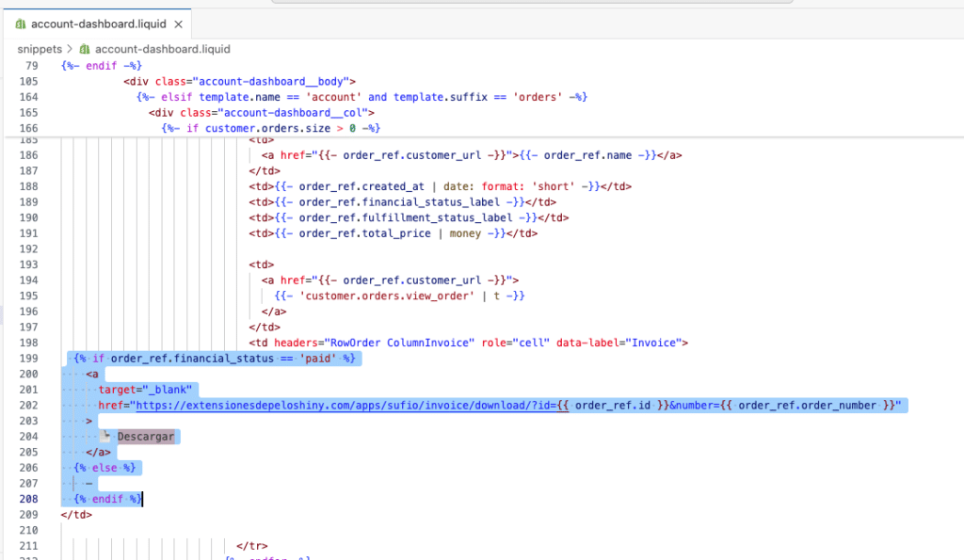Click the breadcrumb chevron after snippets
Screen dimensions: 964x560
pos(71,49)
